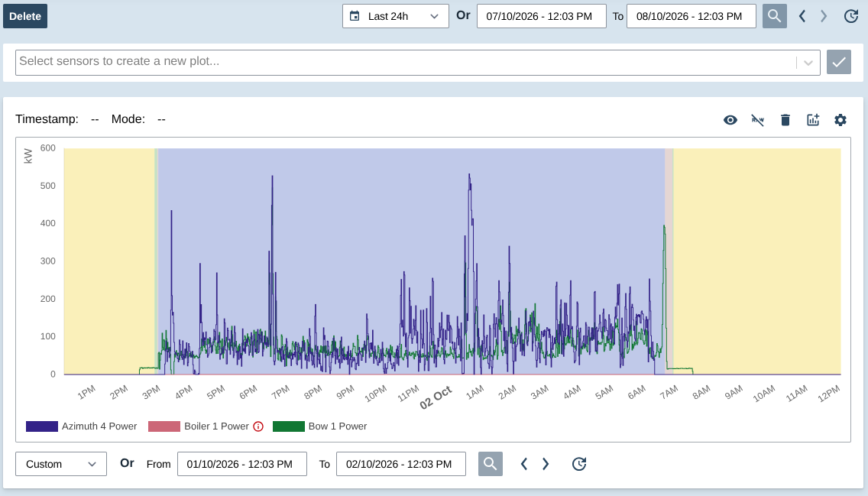868x496 pixels.
Task: Click Boiler 1 Power info icon
Action: (258, 426)
